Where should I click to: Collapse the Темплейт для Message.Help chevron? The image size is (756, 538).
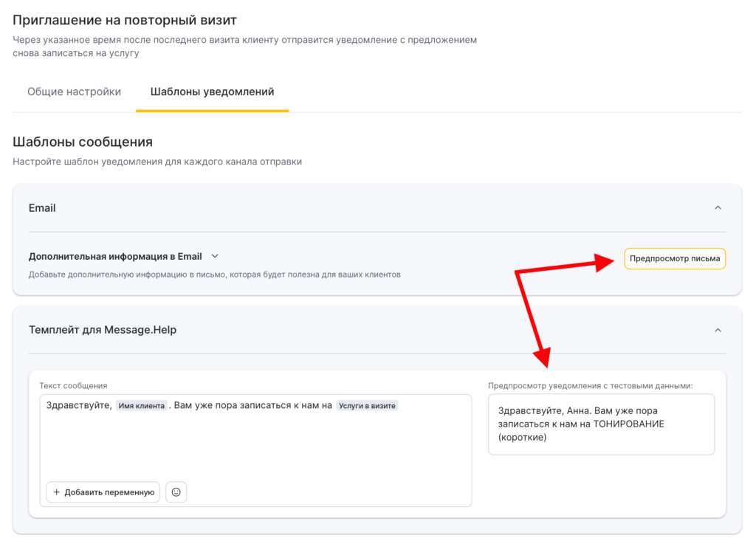click(718, 330)
